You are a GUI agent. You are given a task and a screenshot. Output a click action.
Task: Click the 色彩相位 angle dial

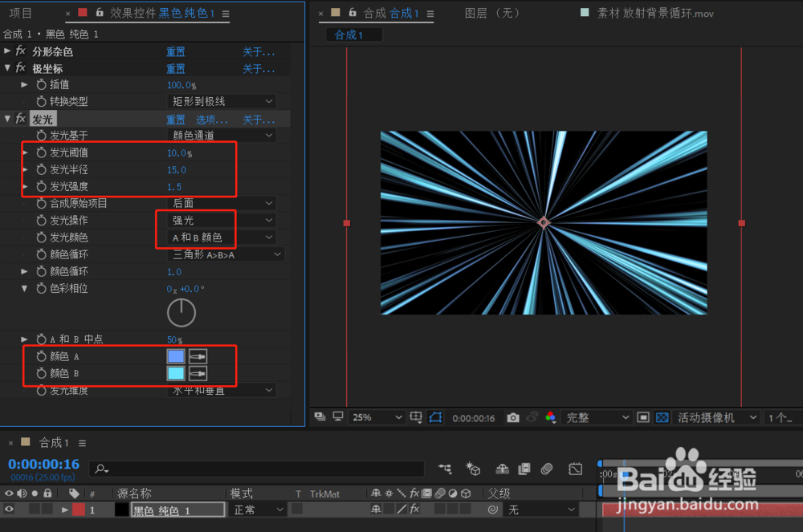pos(181,313)
